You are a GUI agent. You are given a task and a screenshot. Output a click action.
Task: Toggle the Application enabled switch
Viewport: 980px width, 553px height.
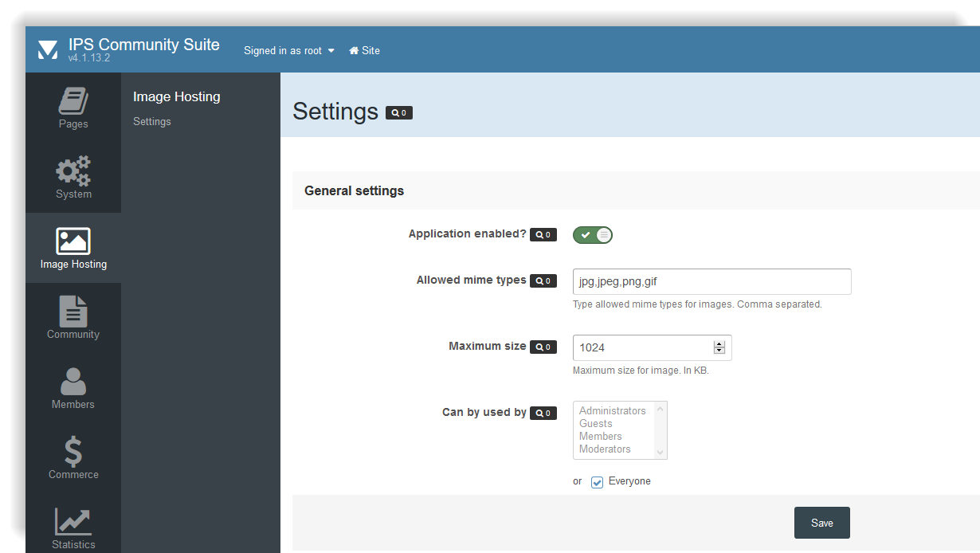coord(593,235)
